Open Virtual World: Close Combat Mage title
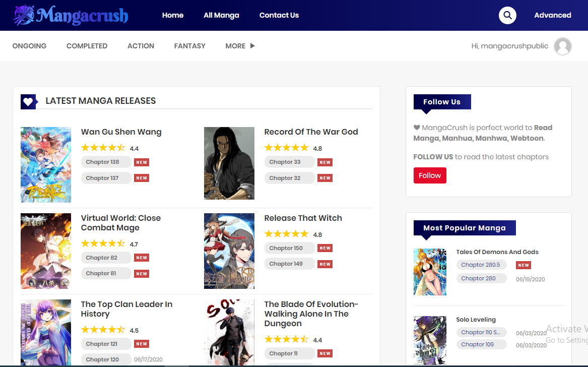Screen dimensions: 588x367 pyautogui.click(x=121, y=223)
